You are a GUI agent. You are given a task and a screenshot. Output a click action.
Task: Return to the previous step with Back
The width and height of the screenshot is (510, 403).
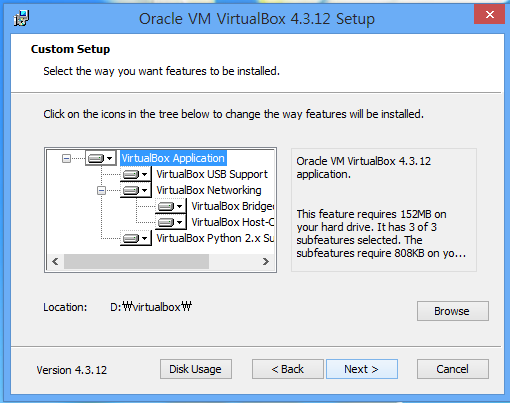(288, 369)
